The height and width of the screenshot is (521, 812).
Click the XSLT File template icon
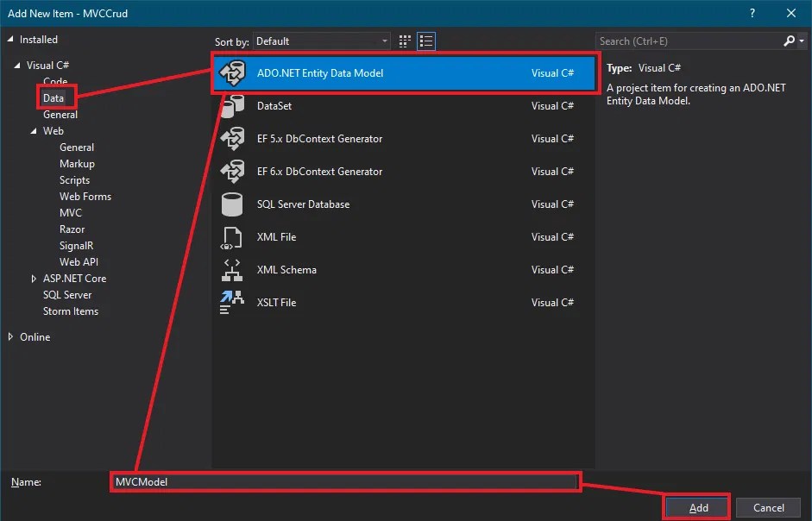[x=231, y=303]
